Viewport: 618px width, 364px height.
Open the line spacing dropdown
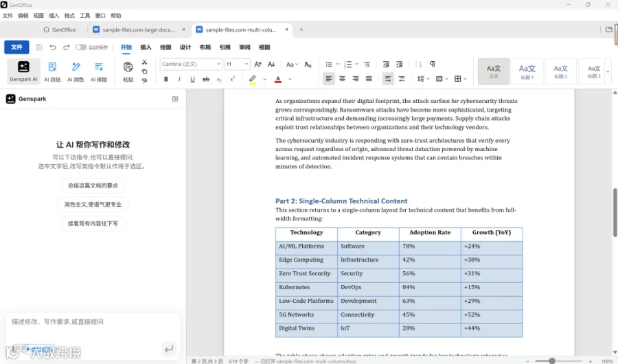pos(423,79)
